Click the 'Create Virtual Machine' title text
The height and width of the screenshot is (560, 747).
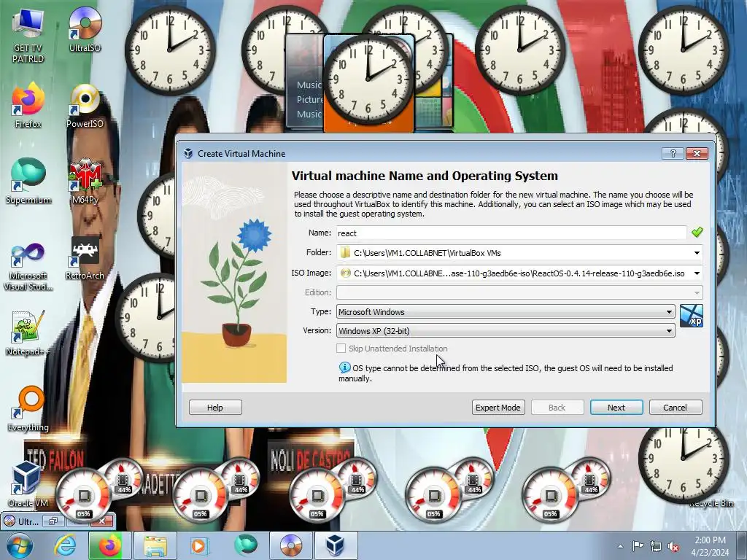pos(241,154)
